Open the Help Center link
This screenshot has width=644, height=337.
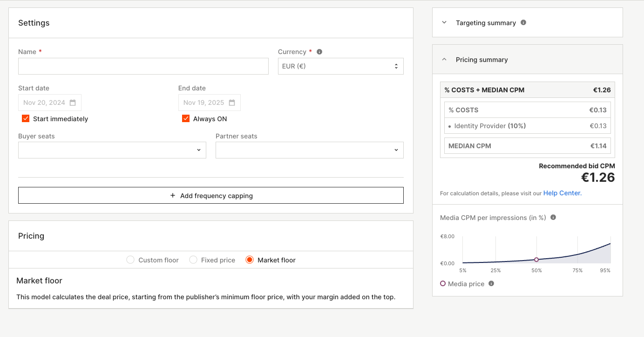tap(562, 193)
